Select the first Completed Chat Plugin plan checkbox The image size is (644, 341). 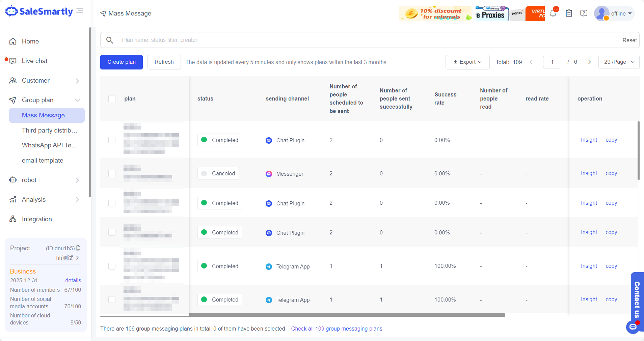[x=112, y=140]
